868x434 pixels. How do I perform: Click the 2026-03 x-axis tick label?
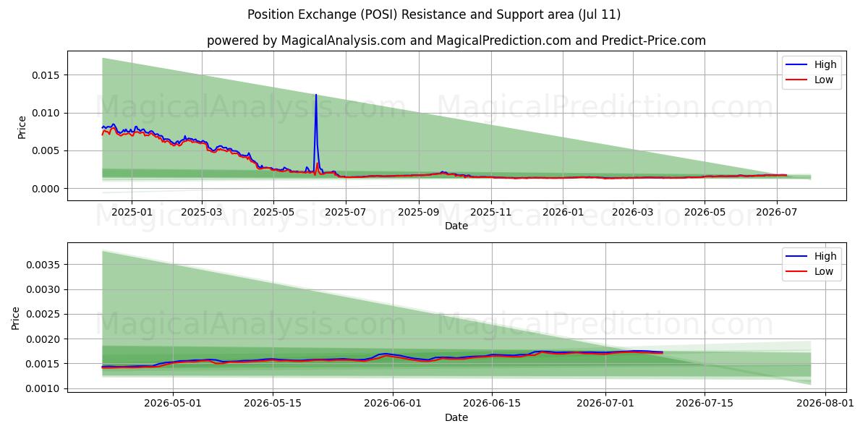point(633,212)
